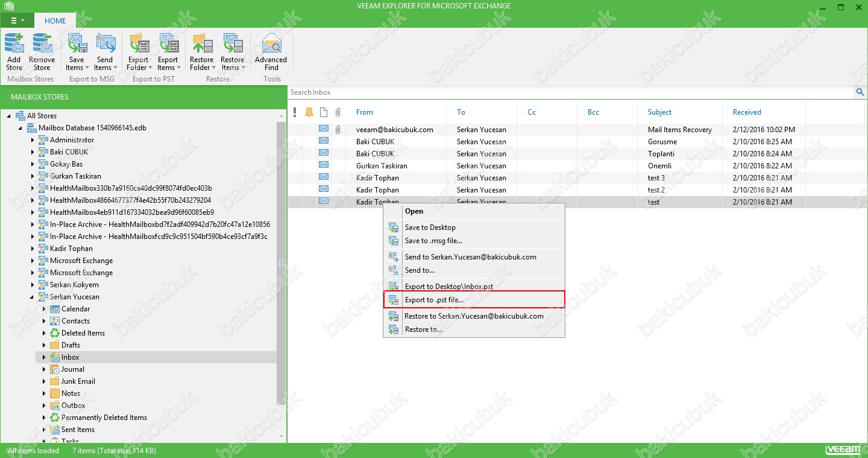
Task: Select the Junk Email folder
Action: [x=78, y=381]
